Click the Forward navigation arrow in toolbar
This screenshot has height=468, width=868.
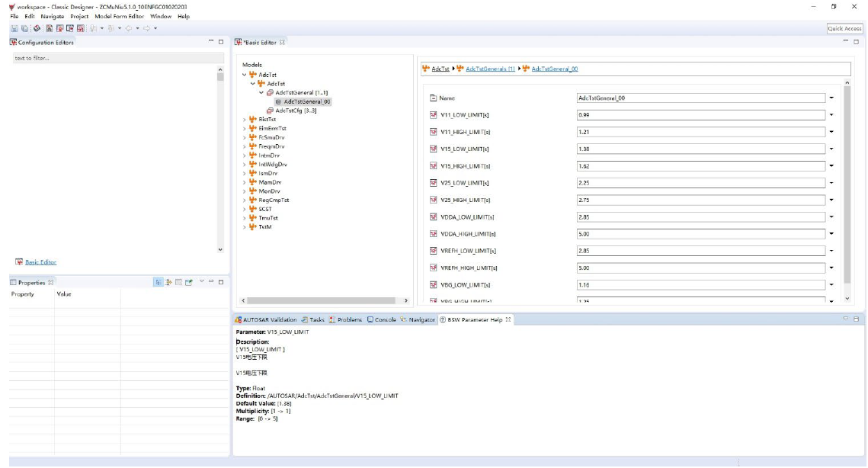[x=146, y=28]
